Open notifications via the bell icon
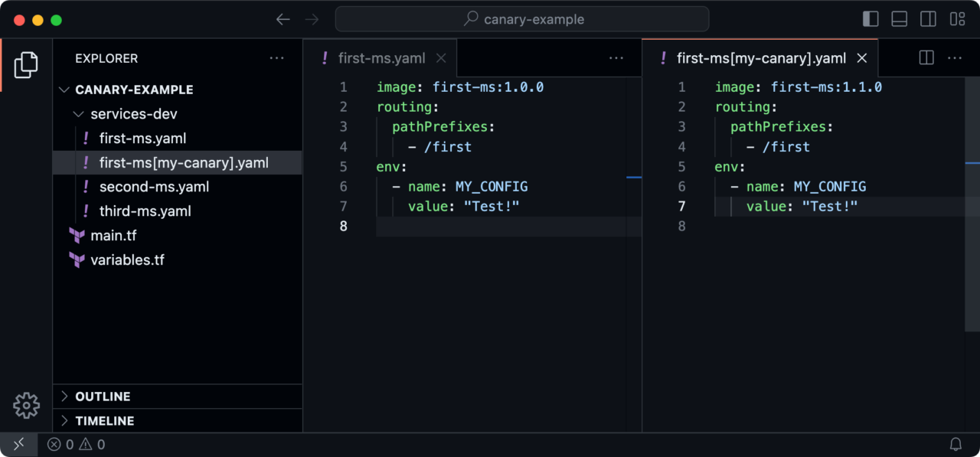The height and width of the screenshot is (457, 980). 955,444
